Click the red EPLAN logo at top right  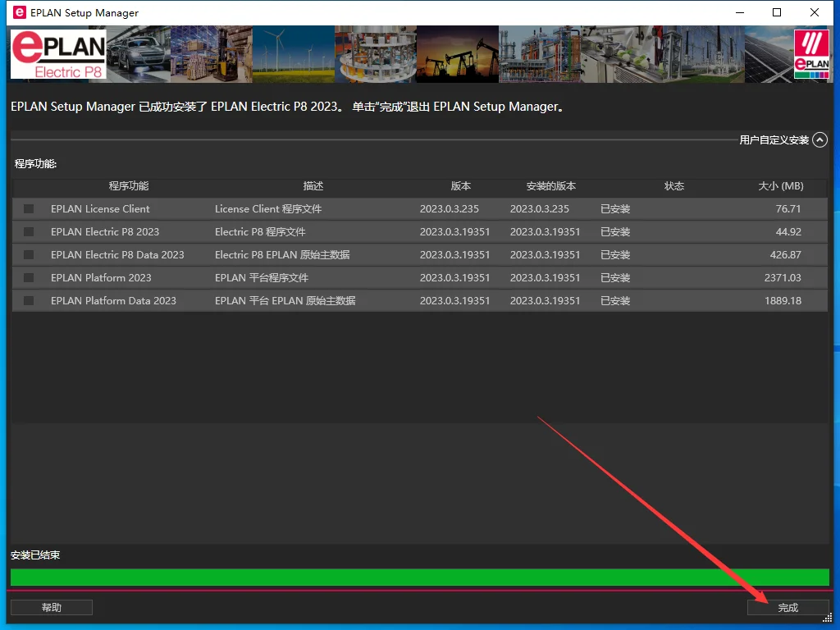click(x=811, y=55)
